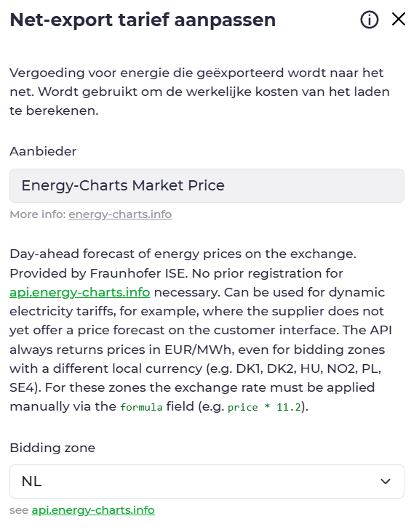Select the 'price * 11.2' code example
419x532 pixels.
coord(264,407)
